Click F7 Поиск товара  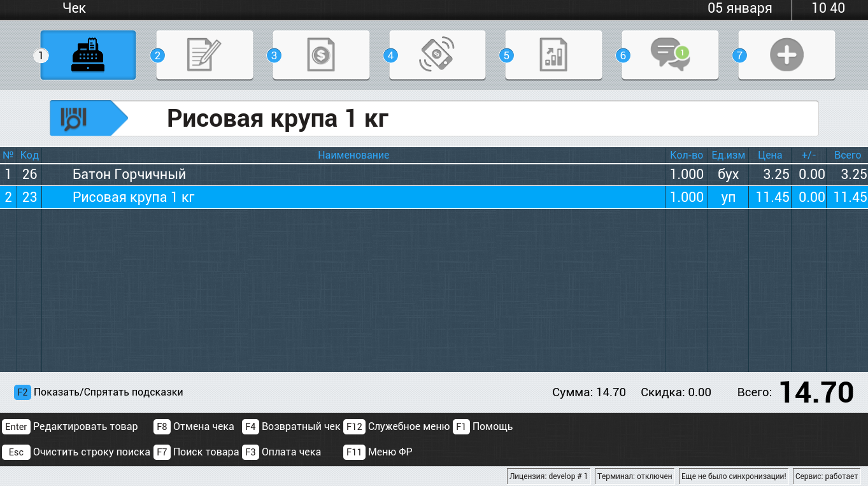tap(196, 452)
